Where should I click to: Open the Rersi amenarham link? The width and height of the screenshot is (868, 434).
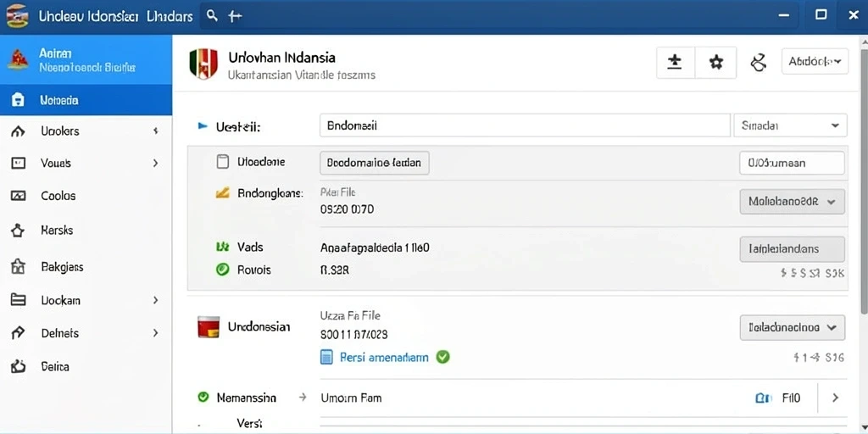tap(384, 357)
